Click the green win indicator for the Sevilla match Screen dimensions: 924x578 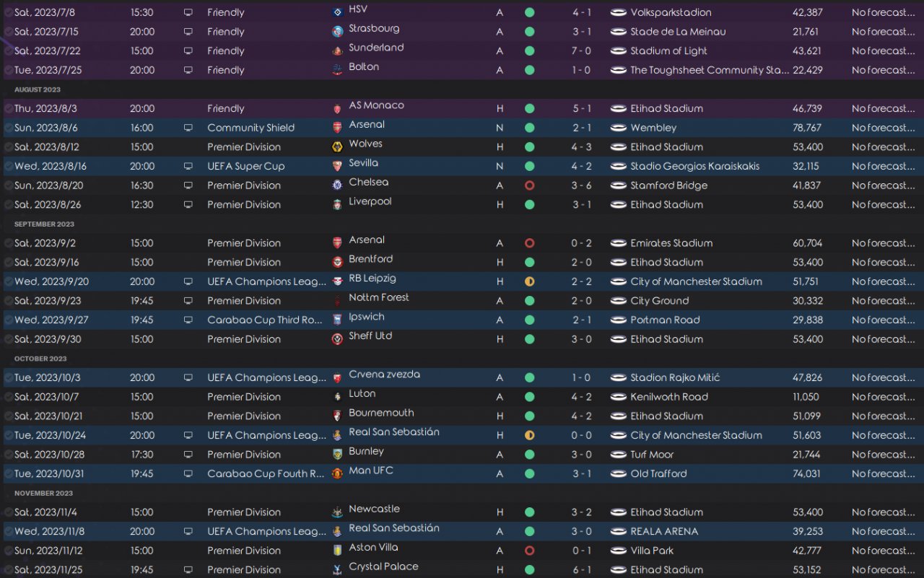(x=529, y=166)
